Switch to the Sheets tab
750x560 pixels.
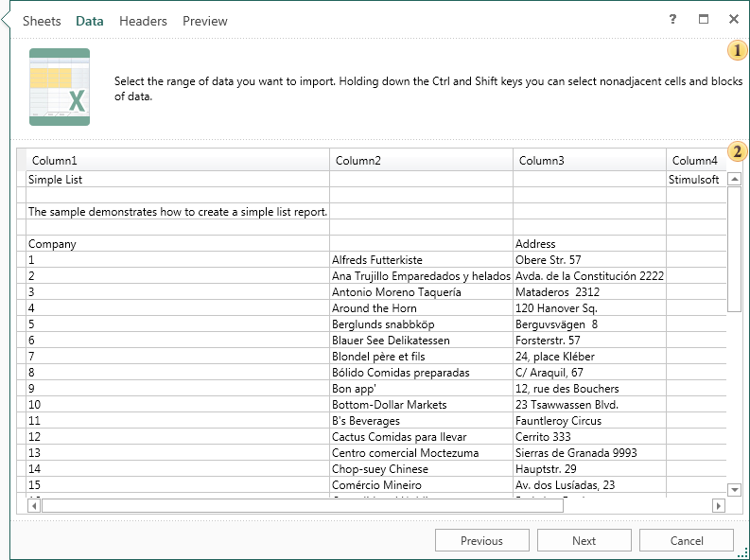click(x=42, y=21)
